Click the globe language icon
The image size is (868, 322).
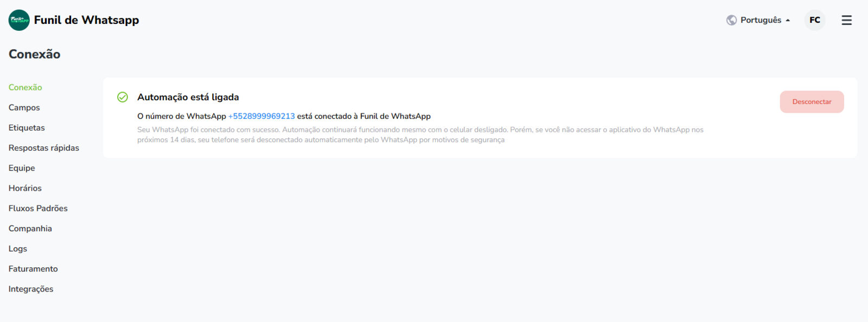(731, 20)
